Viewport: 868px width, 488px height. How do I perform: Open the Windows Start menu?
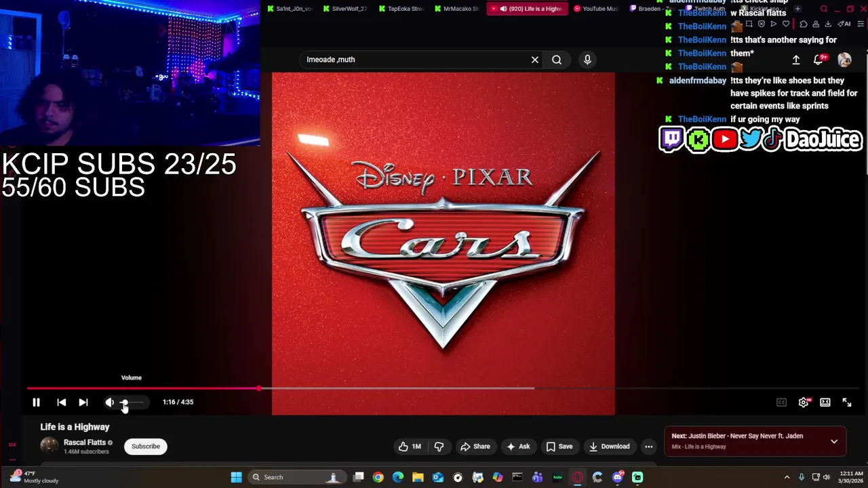236,477
